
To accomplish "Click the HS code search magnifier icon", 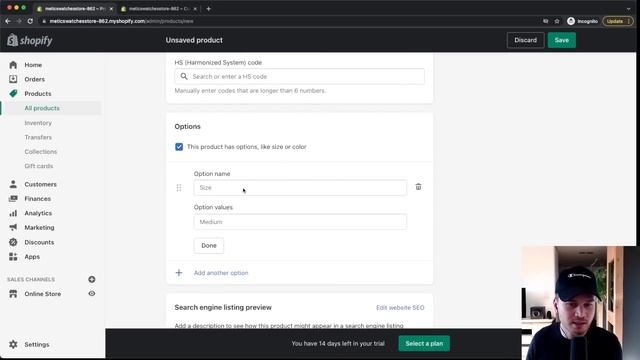I will click(184, 76).
